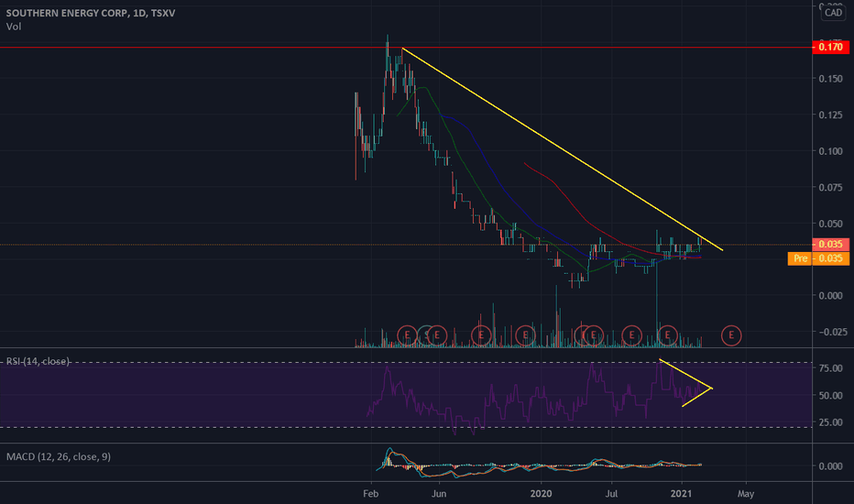
Task: Click the Vol indicator label
Action: tap(14, 27)
